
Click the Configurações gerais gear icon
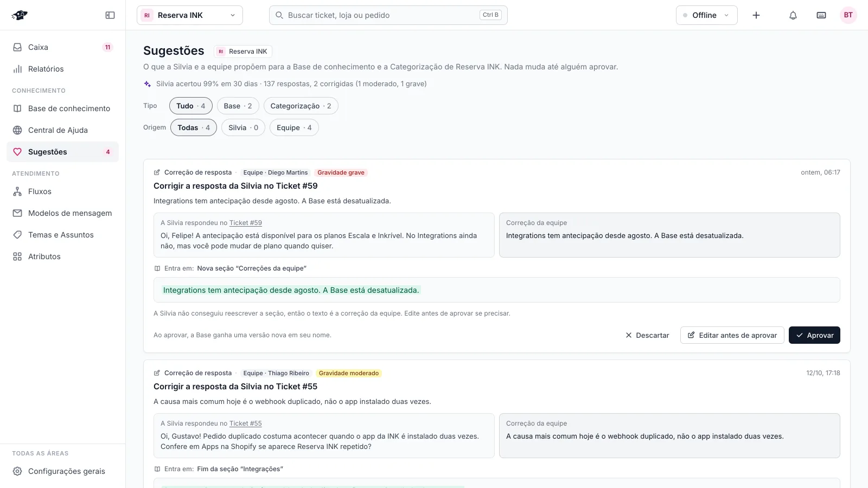(17, 471)
